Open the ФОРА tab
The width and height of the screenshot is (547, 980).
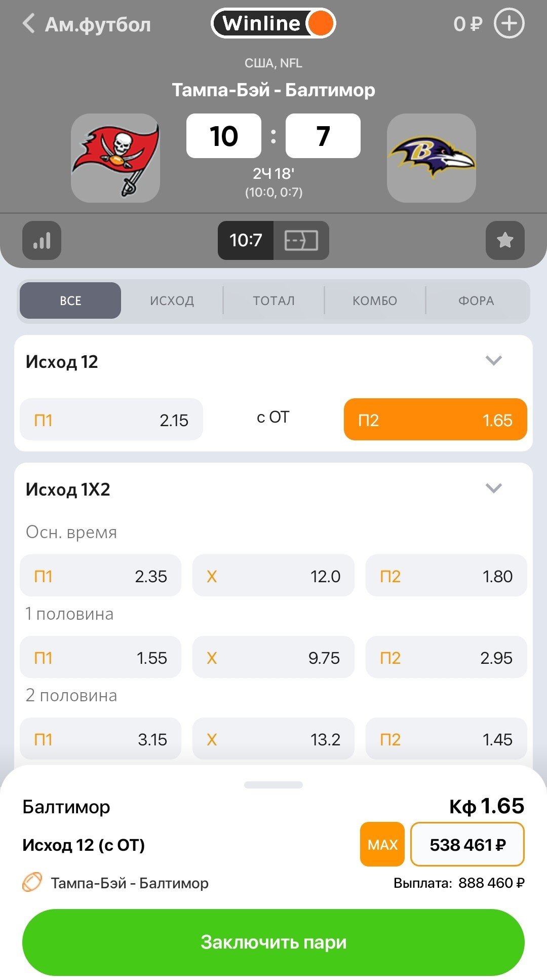point(476,300)
